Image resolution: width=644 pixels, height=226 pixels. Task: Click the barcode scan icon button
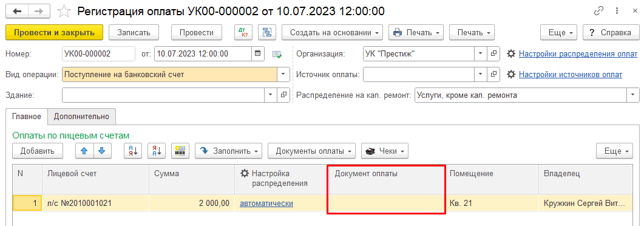pos(180,151)
